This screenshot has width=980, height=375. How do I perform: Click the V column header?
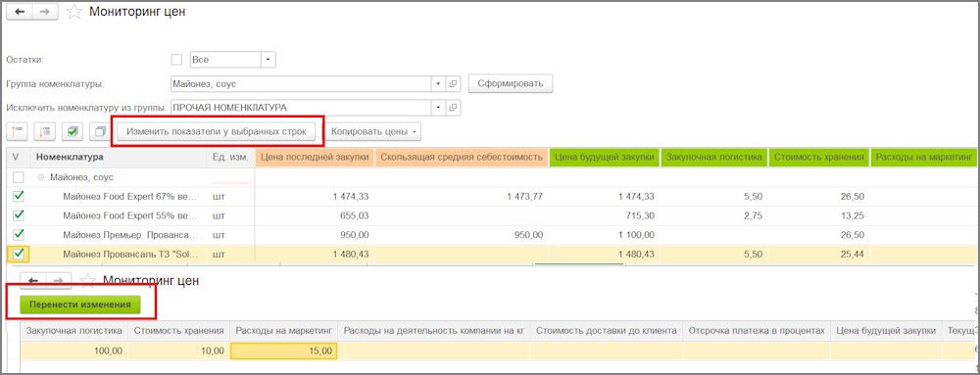[x=16, y=158]
